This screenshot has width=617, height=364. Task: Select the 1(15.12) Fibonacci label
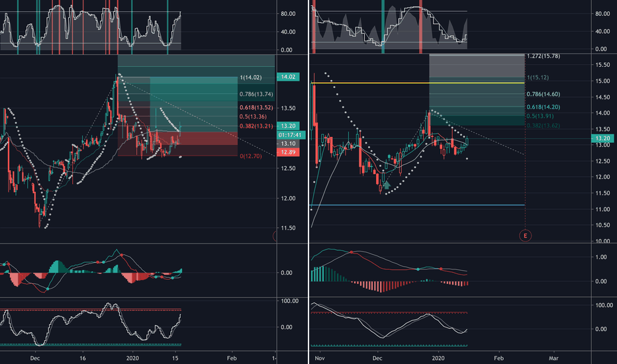tap(538, 77)
